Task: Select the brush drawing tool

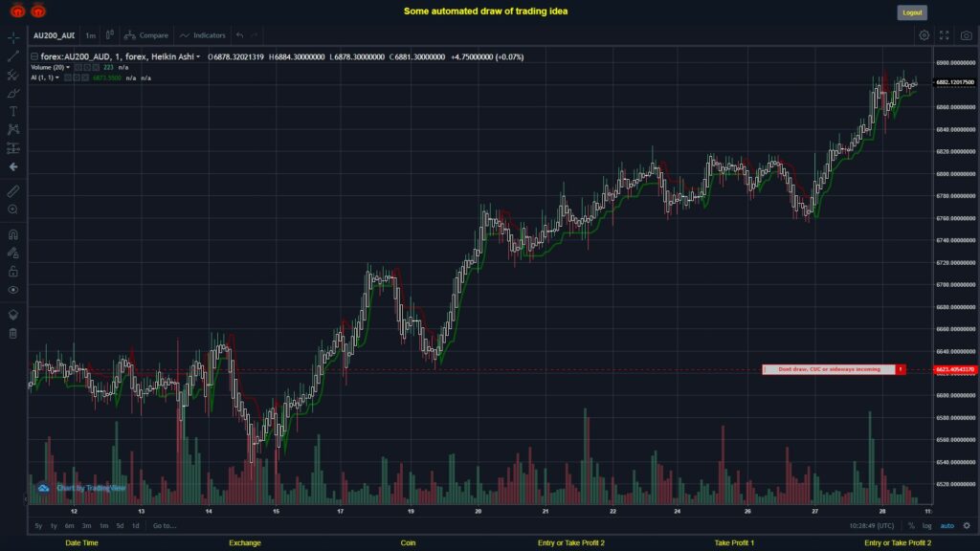Action: (x=13, y=93)
